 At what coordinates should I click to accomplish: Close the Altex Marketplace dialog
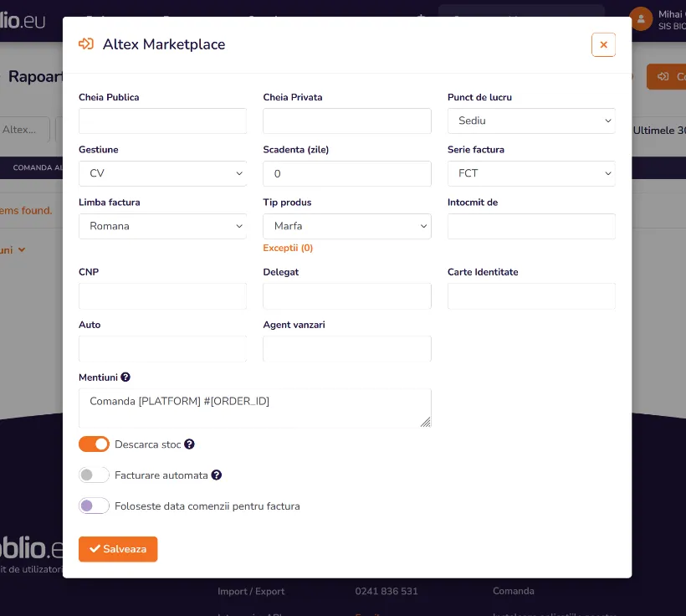click(x=603, y=44)
